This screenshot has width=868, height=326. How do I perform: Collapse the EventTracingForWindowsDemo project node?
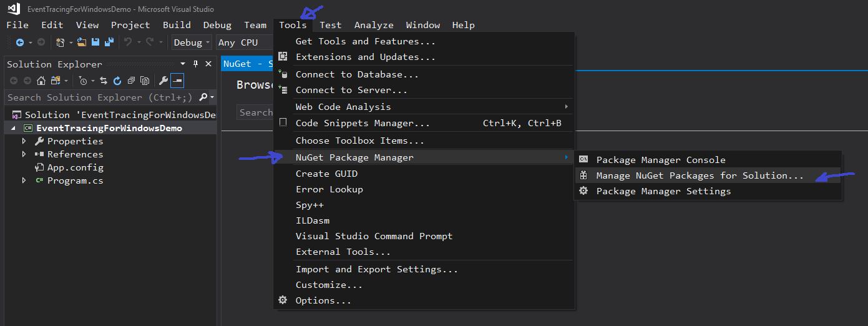point(13,128)
